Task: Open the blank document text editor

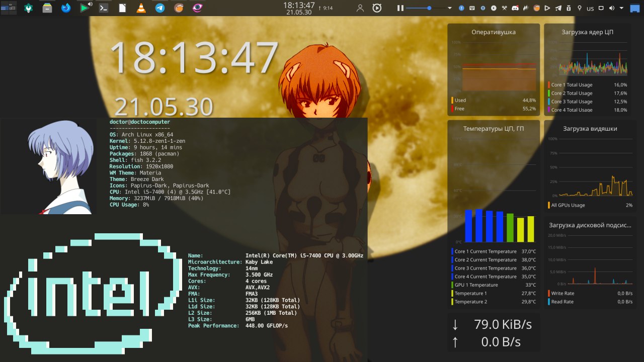Action: (x=122, y=8)
